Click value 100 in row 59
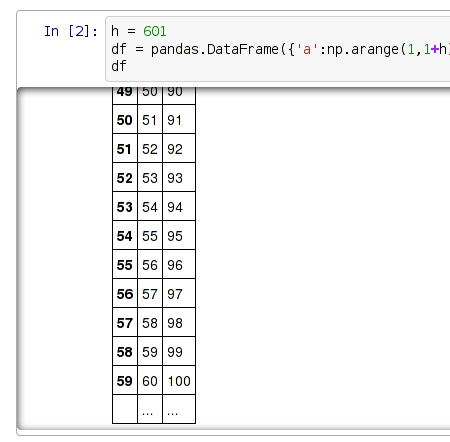Viewport: 450px width, 442px height. (179, 380)
